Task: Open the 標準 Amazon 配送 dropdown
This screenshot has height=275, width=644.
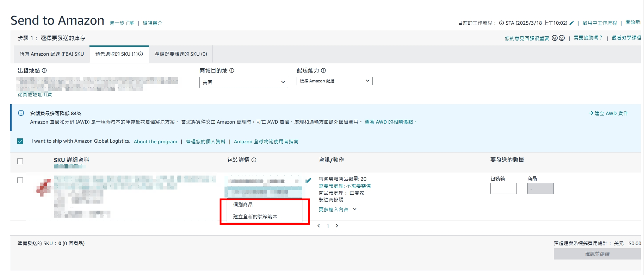Action: tap(334, 81)
